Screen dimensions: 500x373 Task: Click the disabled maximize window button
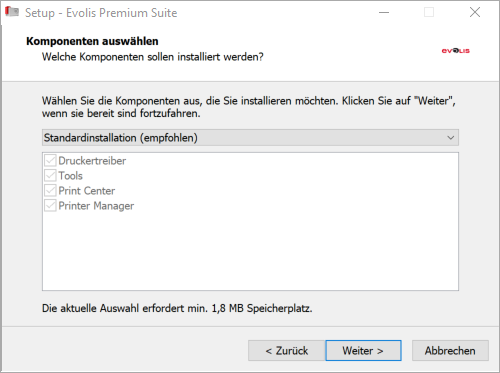(x=429, y=12)
